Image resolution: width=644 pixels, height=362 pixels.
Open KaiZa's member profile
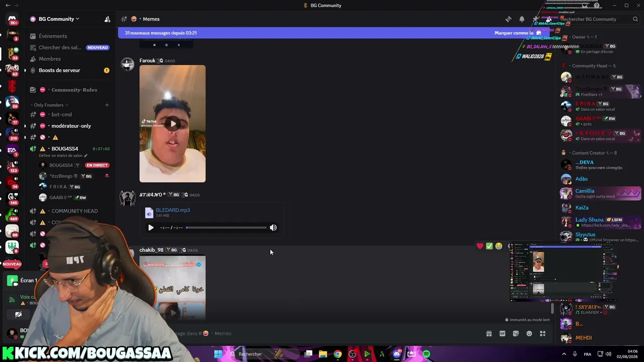click(601, 208)
